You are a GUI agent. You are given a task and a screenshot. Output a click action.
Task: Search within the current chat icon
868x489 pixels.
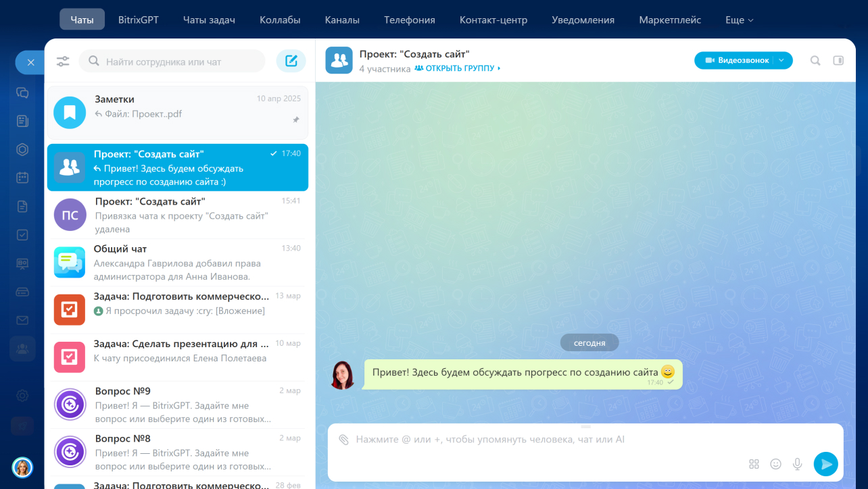(815, 61)
